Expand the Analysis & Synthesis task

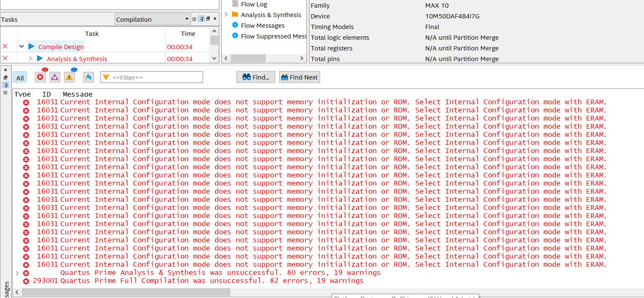30,59
